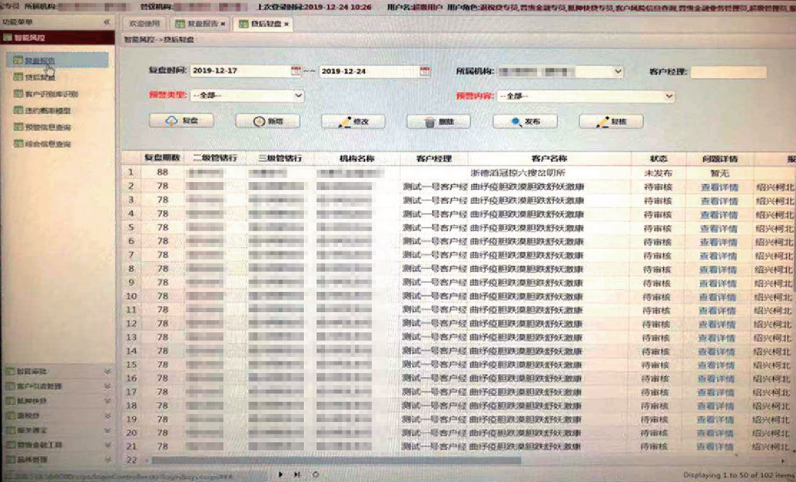
Task: Switch to the 欢迎使用 tab
Action: pos(144,22)
